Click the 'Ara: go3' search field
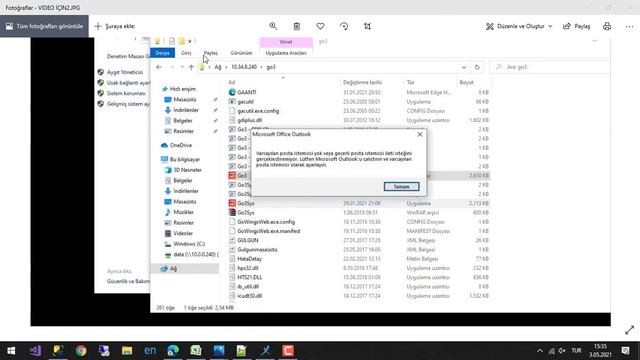This screenshot has width=640, height=360. (x=549, y=67)
